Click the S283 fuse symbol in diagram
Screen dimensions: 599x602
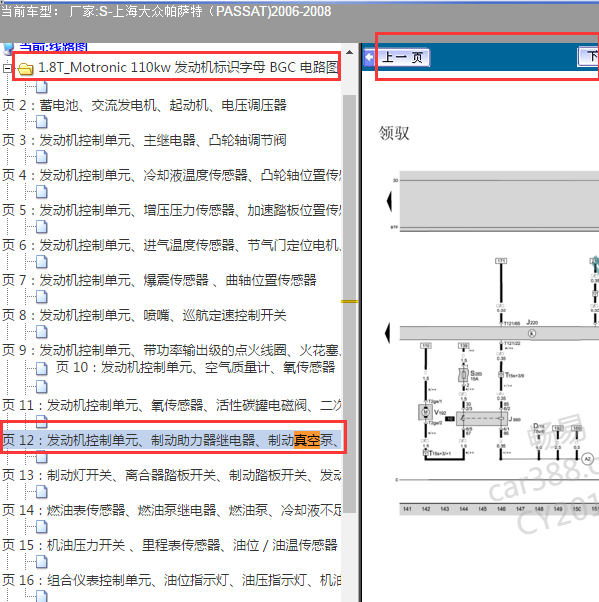pos(463,375)
